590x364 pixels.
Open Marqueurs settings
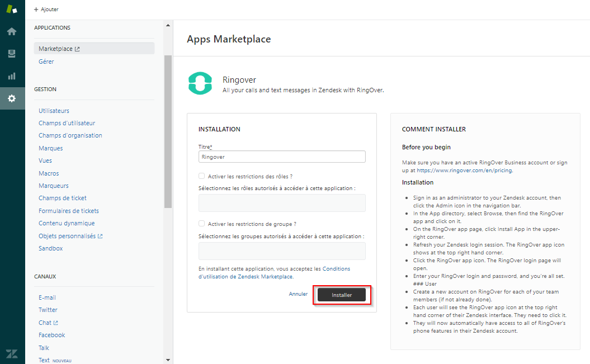pos(54,186)
